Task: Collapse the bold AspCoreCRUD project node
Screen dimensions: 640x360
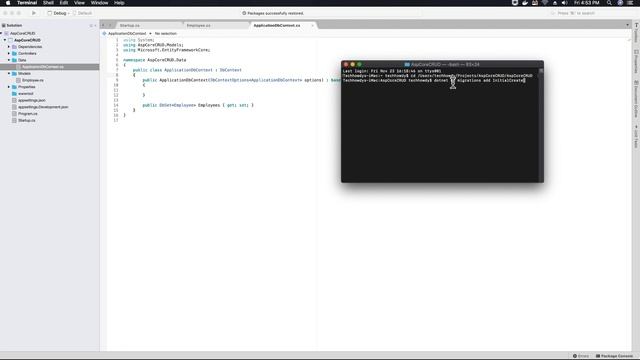Action: click(x=5, y=40)
